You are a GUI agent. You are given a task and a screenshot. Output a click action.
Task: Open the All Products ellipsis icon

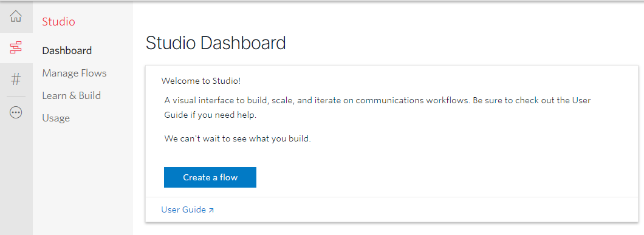click(x=16, y=112)
